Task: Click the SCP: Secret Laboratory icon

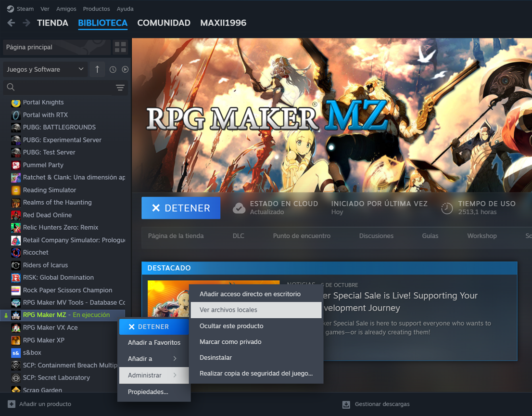Action: 16,377
